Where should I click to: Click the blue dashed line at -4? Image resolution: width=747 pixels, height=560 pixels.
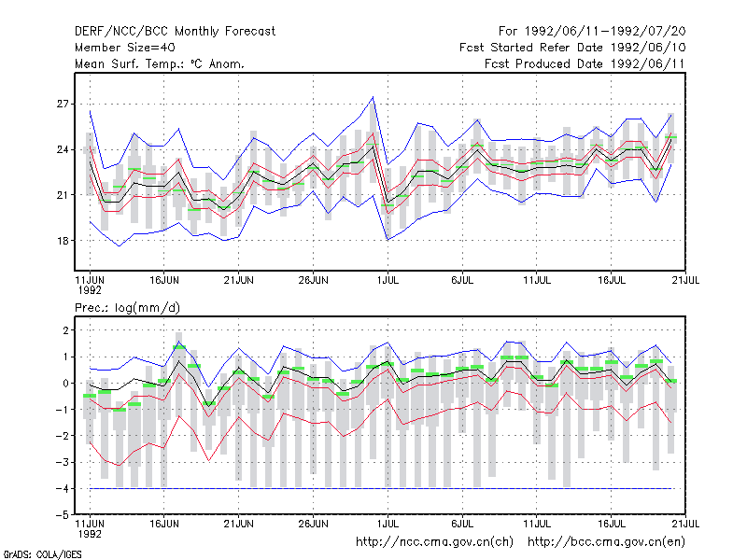click(381, 488)
